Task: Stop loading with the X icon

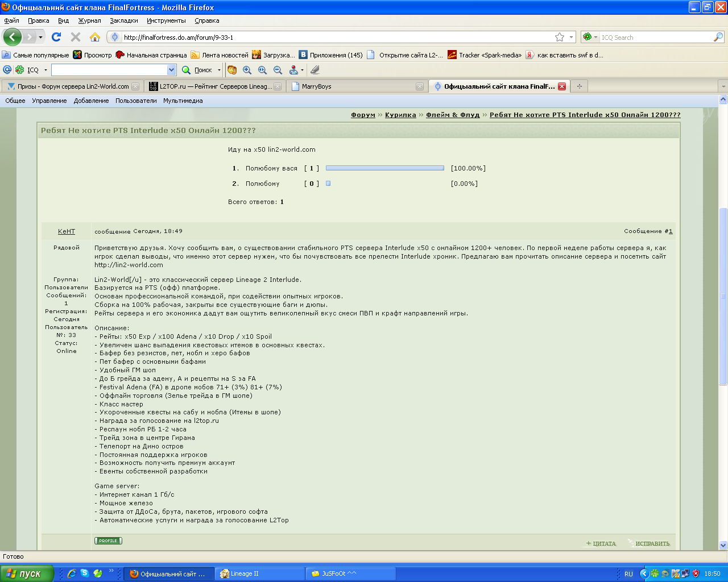Action: coord(76,37)
